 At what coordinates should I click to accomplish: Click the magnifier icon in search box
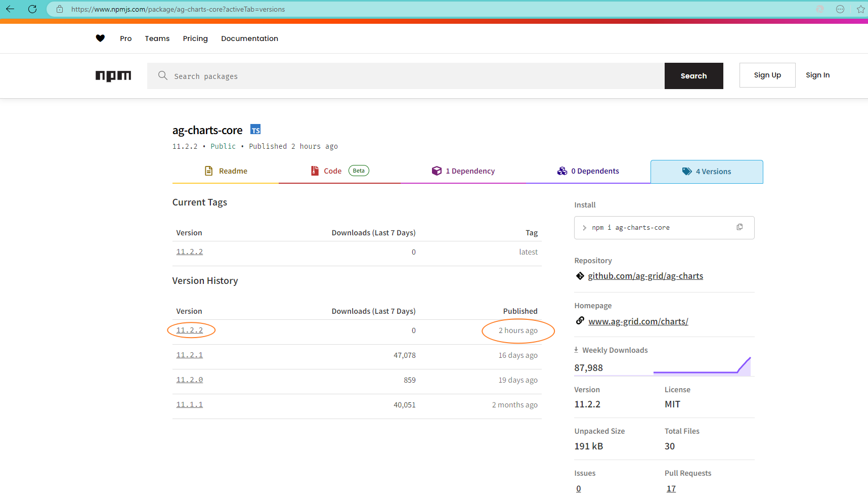point(163,75)
